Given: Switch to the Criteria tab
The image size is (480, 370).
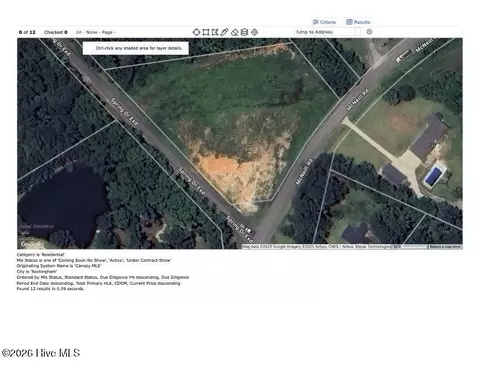Looking at the screenshot, I should click(324, 22).
